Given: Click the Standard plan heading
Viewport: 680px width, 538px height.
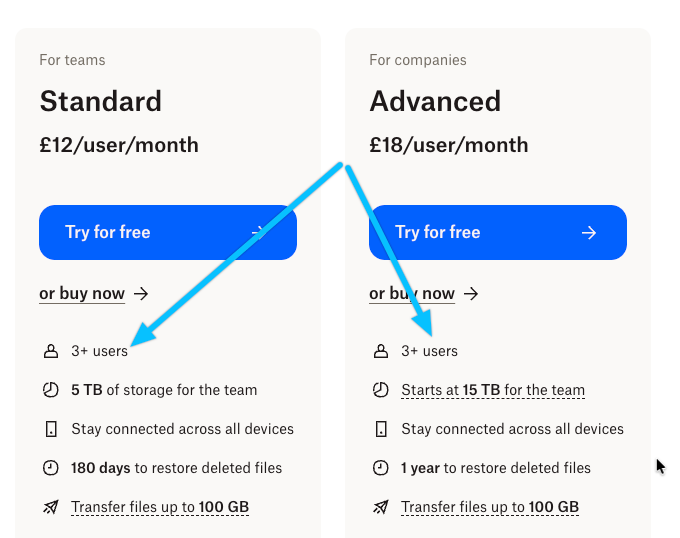Looking at the screenshot, I should pyautogui.click(x=100, y=102).
